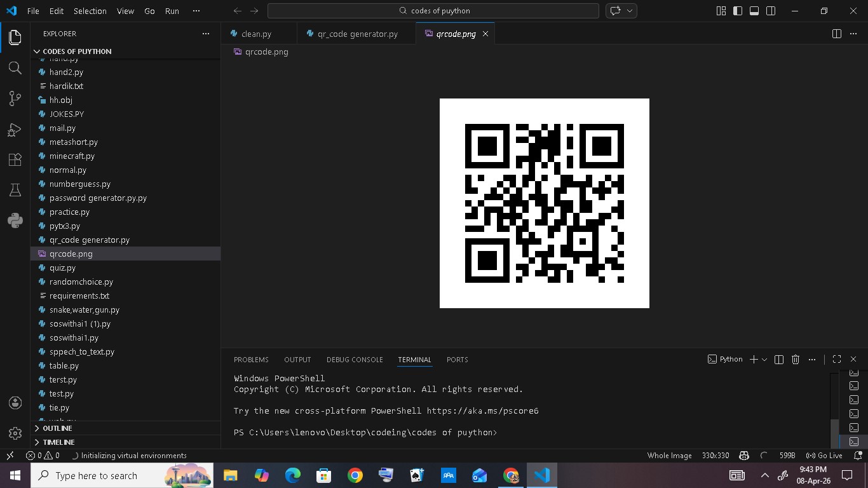Go forward with the right arrow

254,11
